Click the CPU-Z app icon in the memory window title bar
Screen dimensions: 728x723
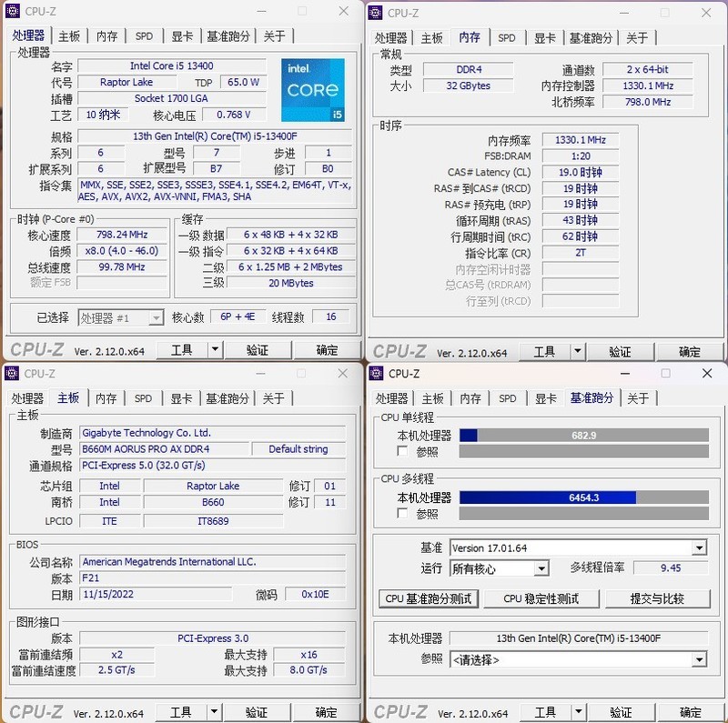(x=375, y=13)
